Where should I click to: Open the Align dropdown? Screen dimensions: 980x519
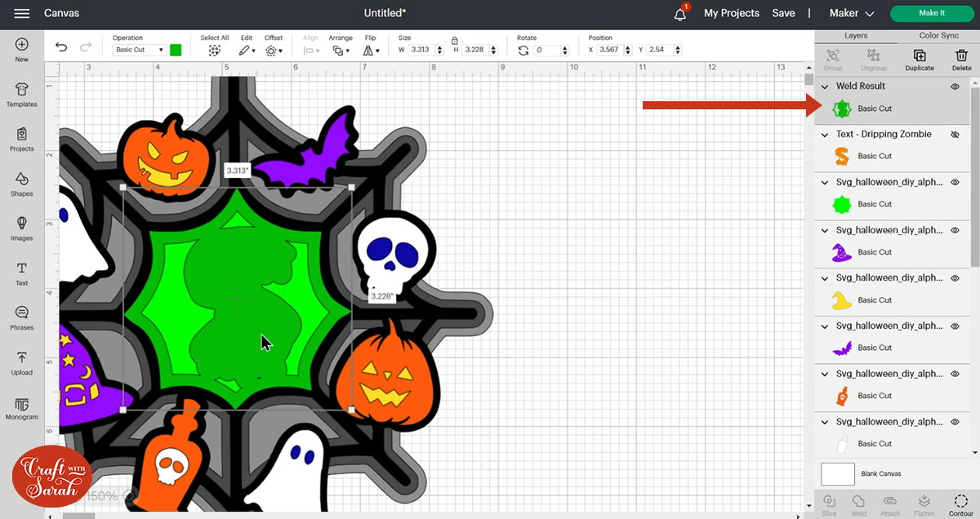[311, 50]
